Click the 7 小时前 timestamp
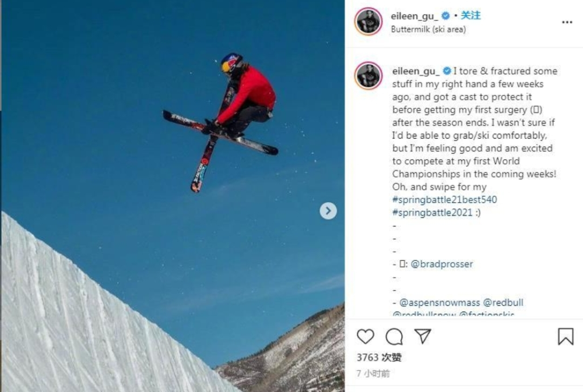Image resolution: width=583 pixels, height=392 pixels. (x=373, y=373)
